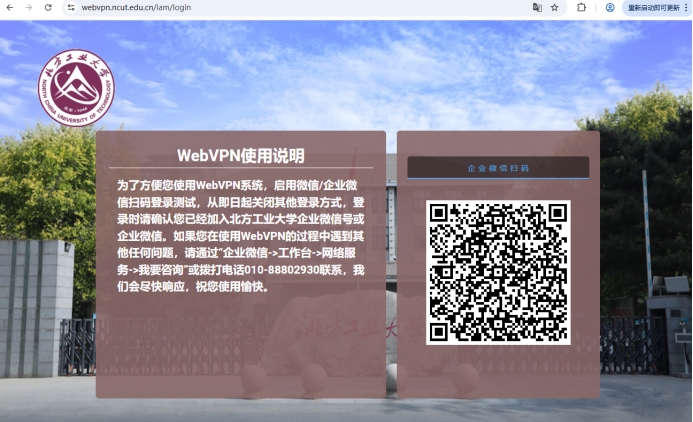The image size is (693, 422).
Task: Click the WeChat login QR code
Action: 498,273
